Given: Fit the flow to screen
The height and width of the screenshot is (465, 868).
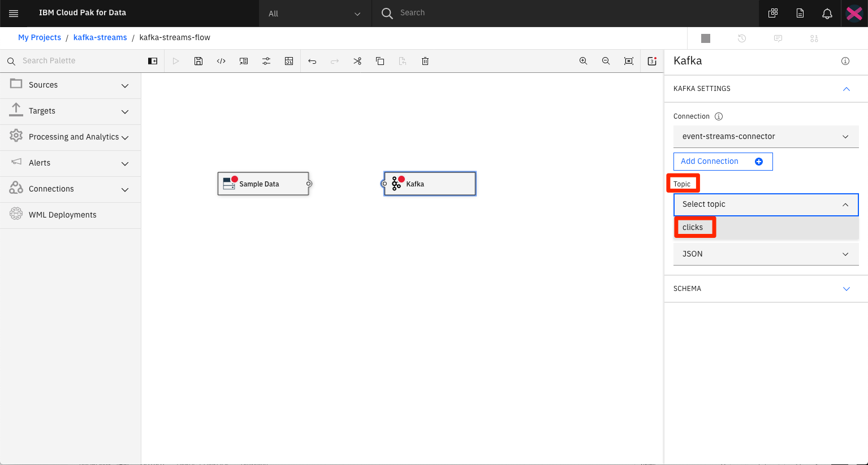Looking at the screenshot, I should coord(629,61).
